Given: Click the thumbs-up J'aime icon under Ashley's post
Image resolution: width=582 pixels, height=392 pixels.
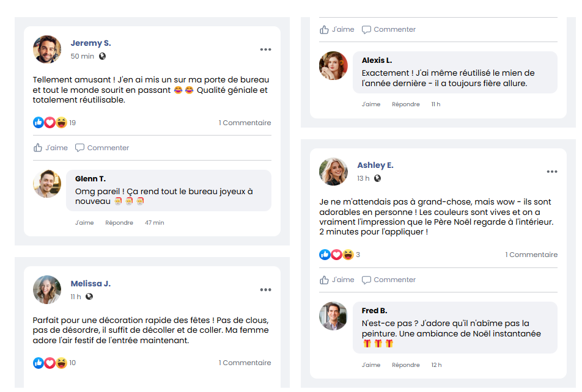Looking at the screenshot, I should [x=325, y=280].
